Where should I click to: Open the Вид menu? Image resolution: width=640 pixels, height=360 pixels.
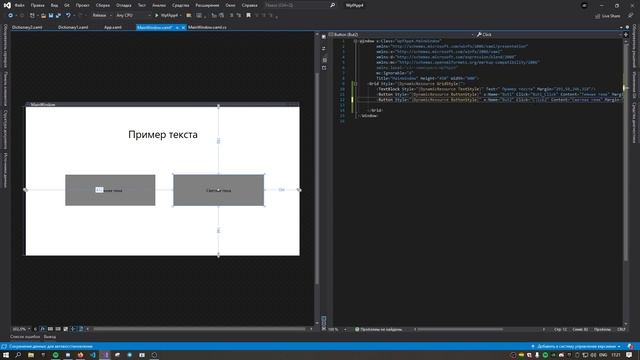[54, 5]
